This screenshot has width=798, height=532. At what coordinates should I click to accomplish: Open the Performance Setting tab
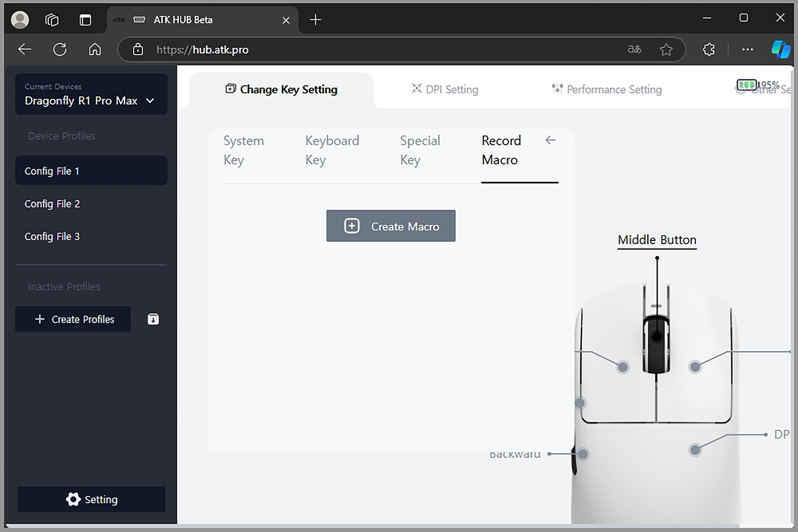click(606, 89)
